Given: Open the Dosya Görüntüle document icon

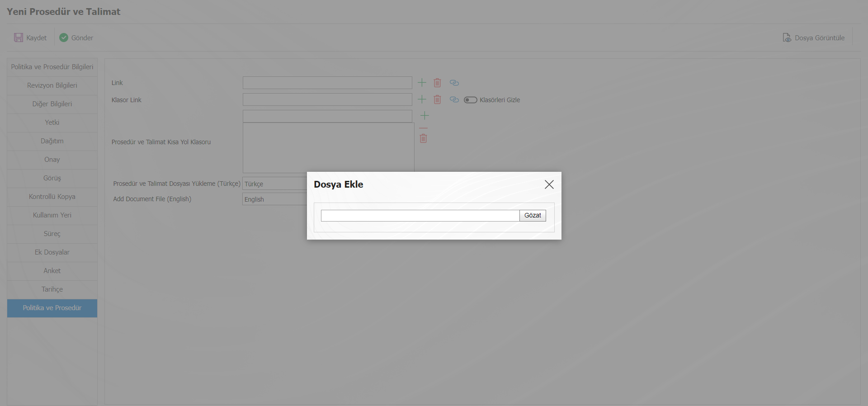Looking at the screenshot, I should [x=787, y=38].
